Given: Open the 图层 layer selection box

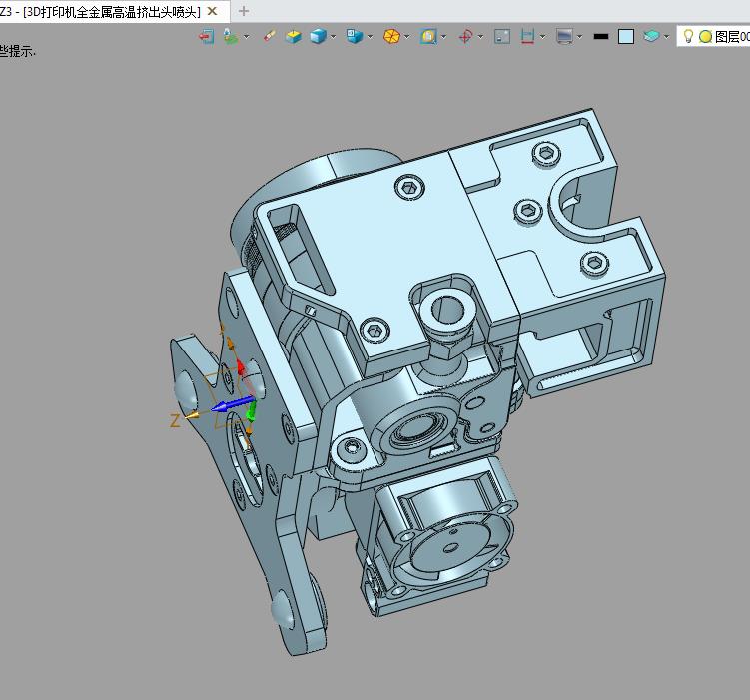Looking at the screenshot, I should click(x=714, y=36).
